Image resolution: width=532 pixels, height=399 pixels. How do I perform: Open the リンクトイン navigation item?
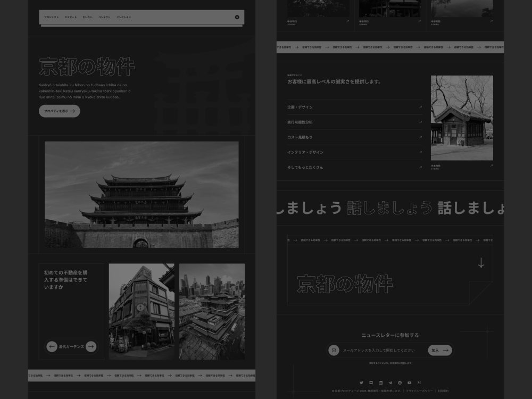(x=123, y=17)
